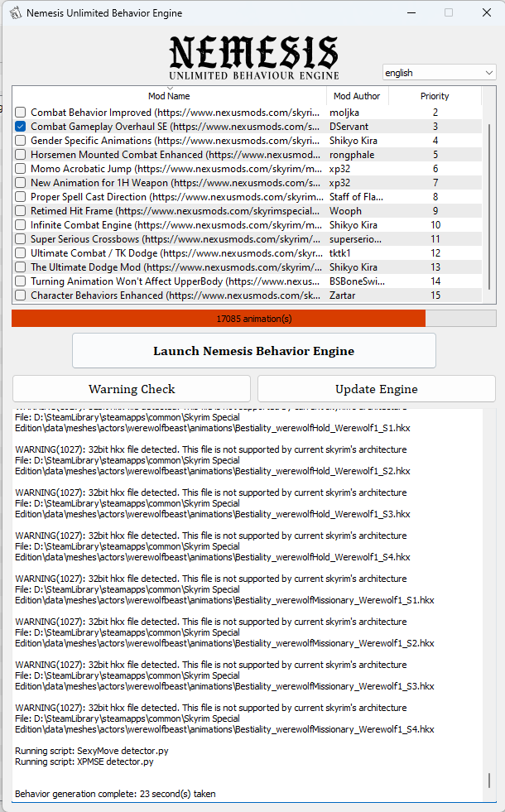The height and width of the screenshot is (812, 505).
Task: Click Launch Nemesis Behavior Engine button
Action: 254,351
